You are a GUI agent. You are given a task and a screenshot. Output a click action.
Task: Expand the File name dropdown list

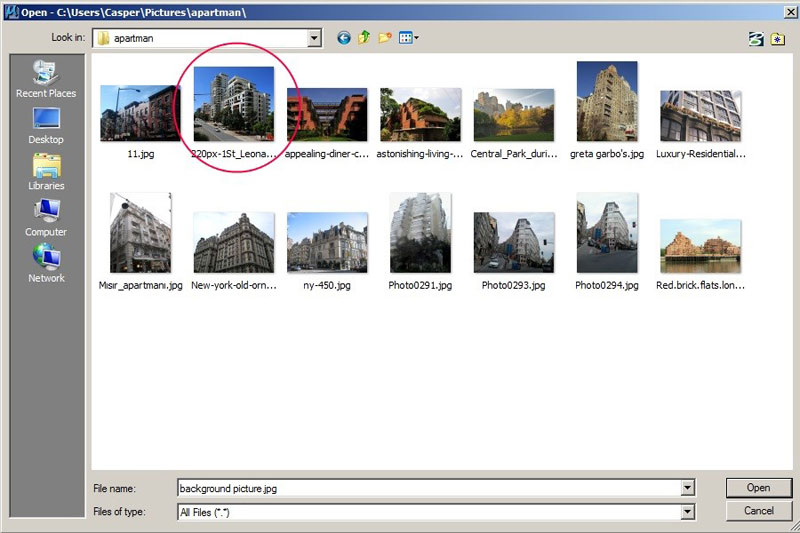click(x=687, y=488)
